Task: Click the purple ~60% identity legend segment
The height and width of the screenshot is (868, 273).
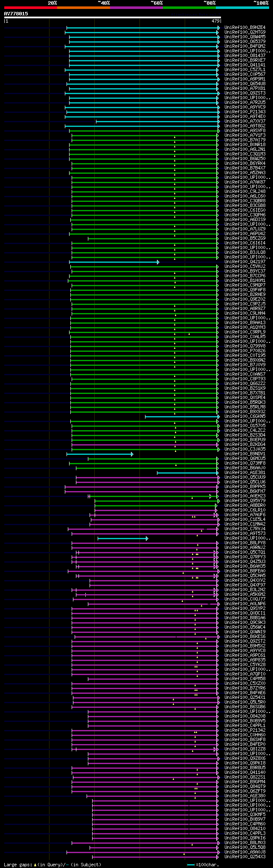Action: coord(136,8)
